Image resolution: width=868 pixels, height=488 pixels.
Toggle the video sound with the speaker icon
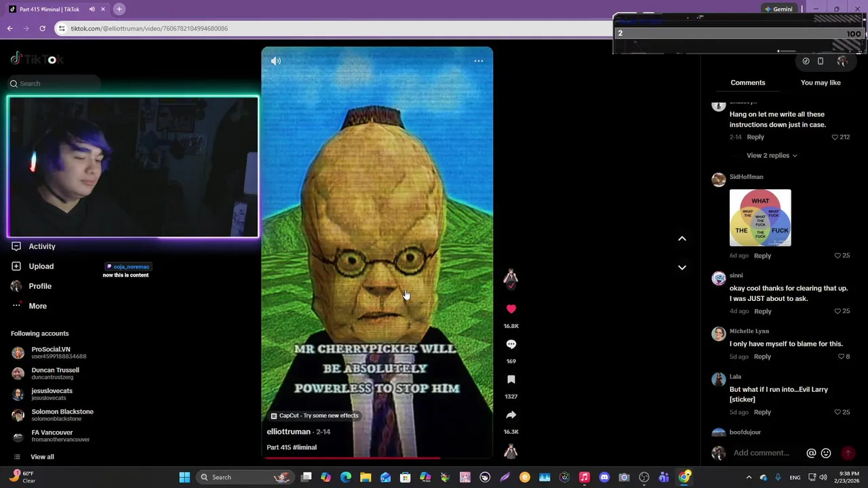pos(276,61)
